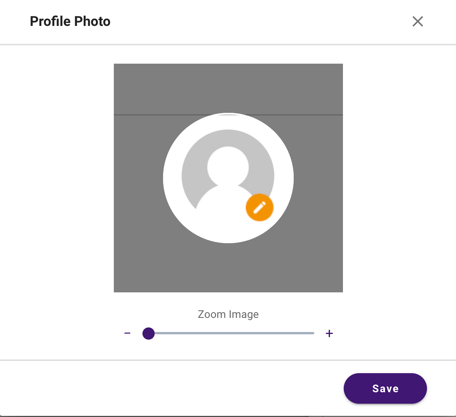The height and width of the screenshot is (417, 456).
Task: Click the orange pencil edit photo icon
Action: click(x=260, y=207)
